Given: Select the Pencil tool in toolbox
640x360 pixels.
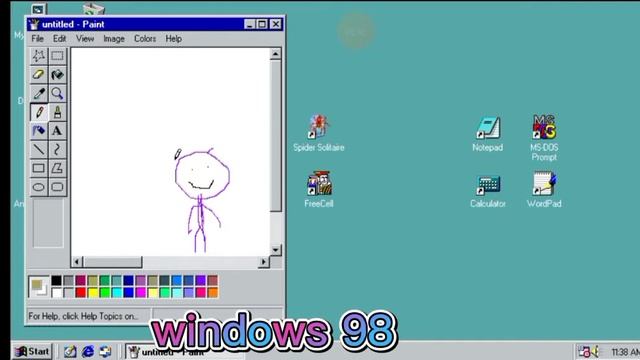Looking at the screenshot, I should pyautogui.click(x=39, y=112).
